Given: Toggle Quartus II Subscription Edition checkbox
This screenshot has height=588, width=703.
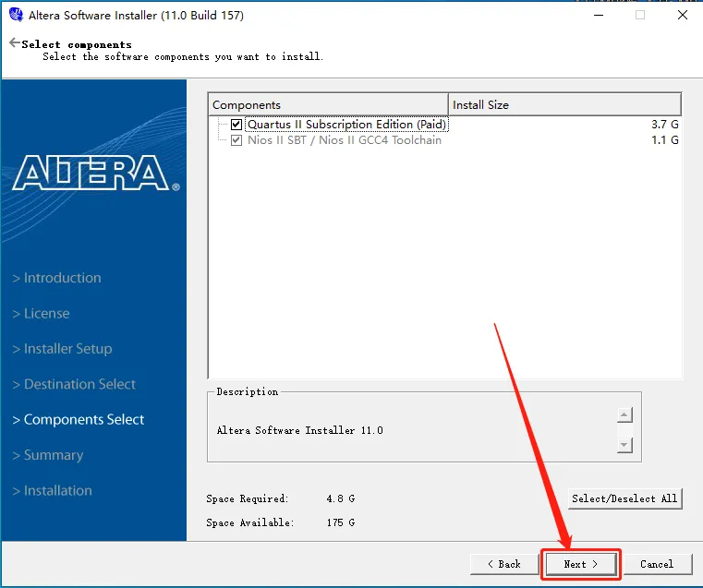Looking at the screenshot, I should click(236, 124).
